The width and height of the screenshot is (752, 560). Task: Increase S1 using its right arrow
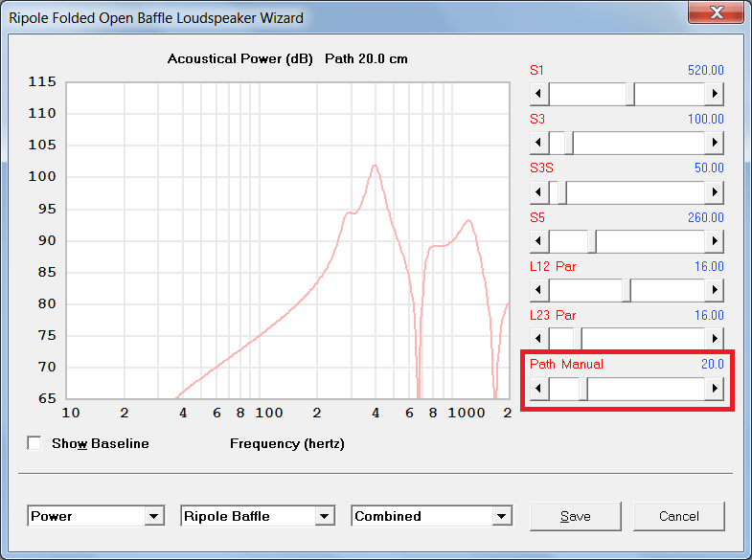pos(714,94)
